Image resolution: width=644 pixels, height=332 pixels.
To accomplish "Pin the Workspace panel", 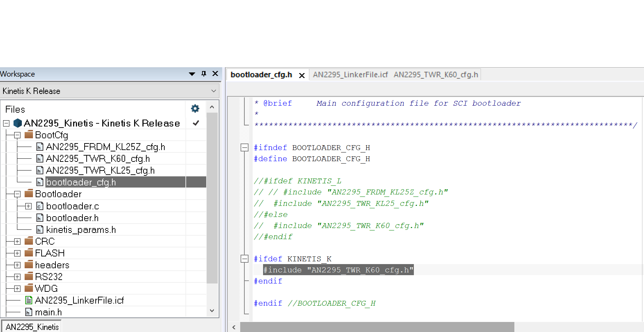I will [x=203, y=74].
